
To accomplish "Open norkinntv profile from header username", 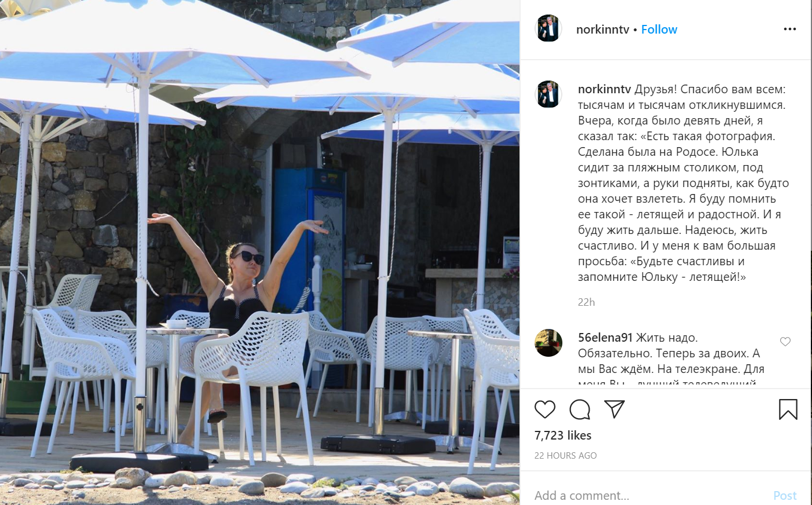I will click(602, 30).
